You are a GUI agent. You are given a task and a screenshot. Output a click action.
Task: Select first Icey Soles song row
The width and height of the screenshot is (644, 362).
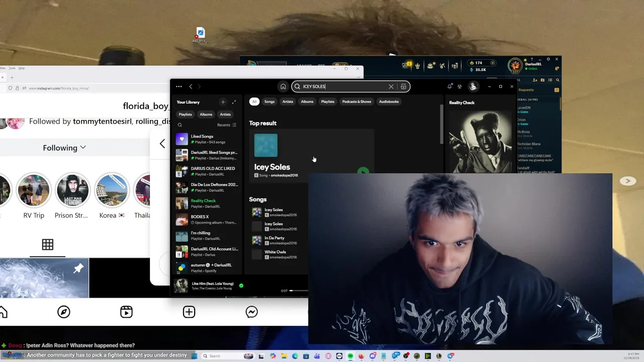tap(279, 212)
